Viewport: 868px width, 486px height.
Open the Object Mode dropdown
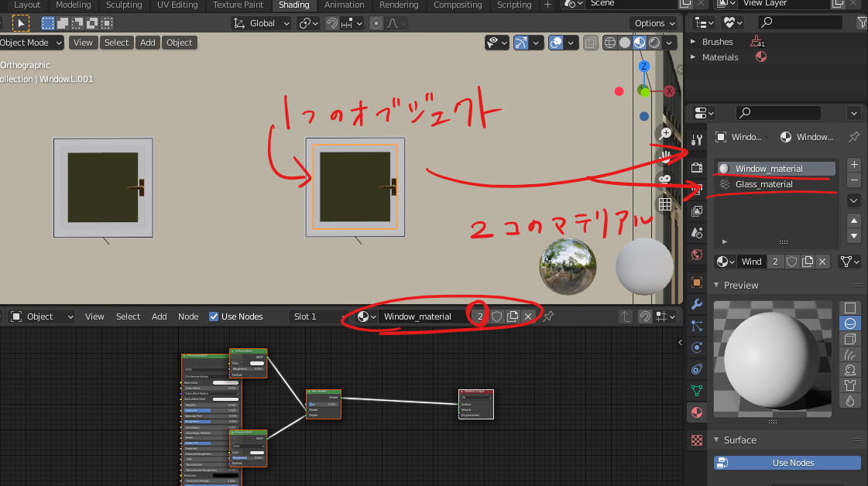(30, 43)
